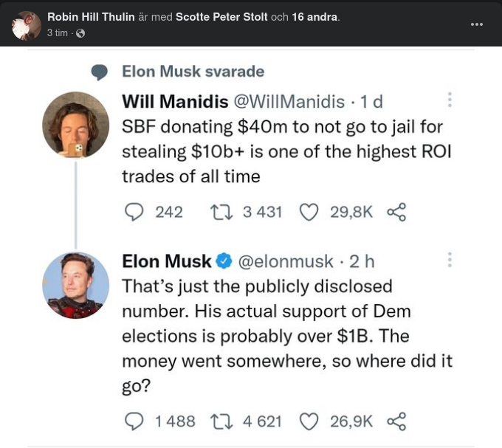Share Elon Musk's tweet using the share icon
502x448 pixels.
click(x=396, y=421)
